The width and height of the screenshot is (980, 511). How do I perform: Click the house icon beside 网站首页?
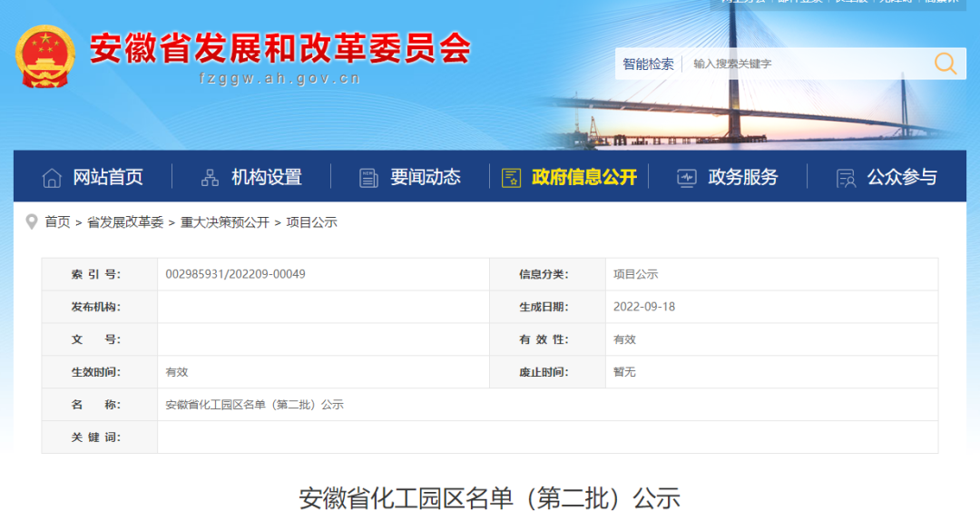tap(52, 178)
